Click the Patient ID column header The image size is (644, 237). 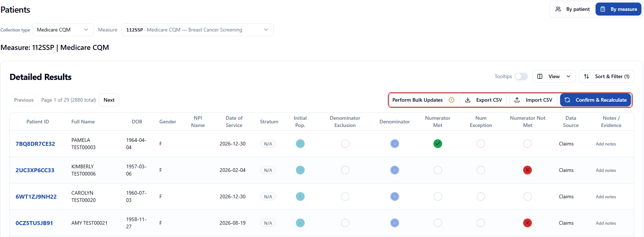tap(38, 122)
